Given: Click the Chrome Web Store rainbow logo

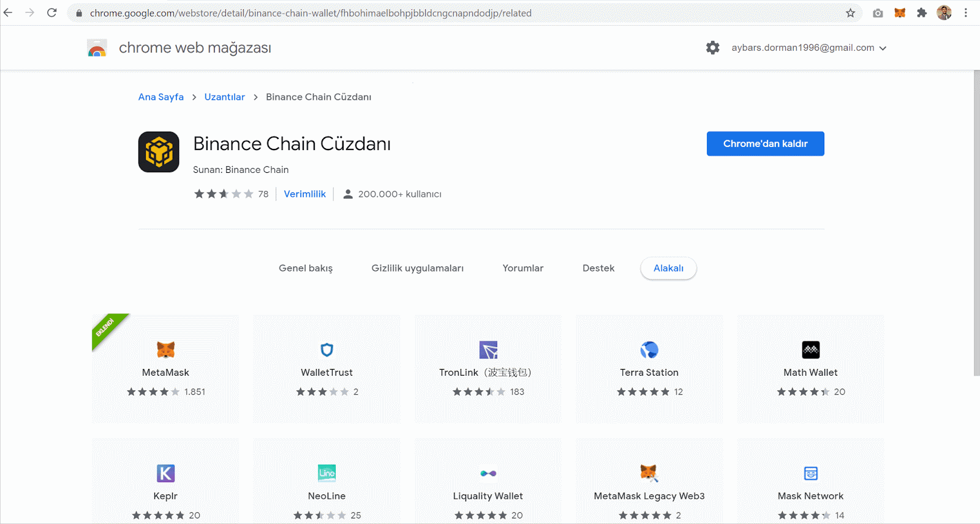Looking at the screenshot, I should (x=97, y=48).
